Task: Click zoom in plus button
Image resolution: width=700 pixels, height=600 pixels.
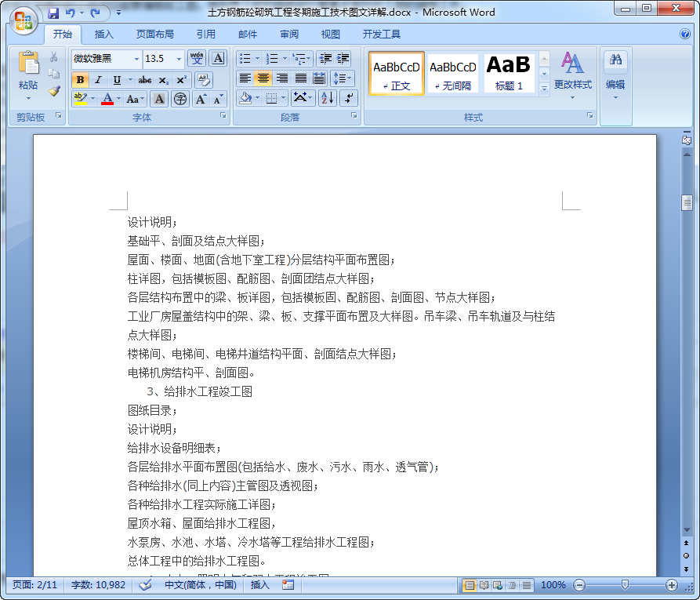Action: [x=671, y=585]
